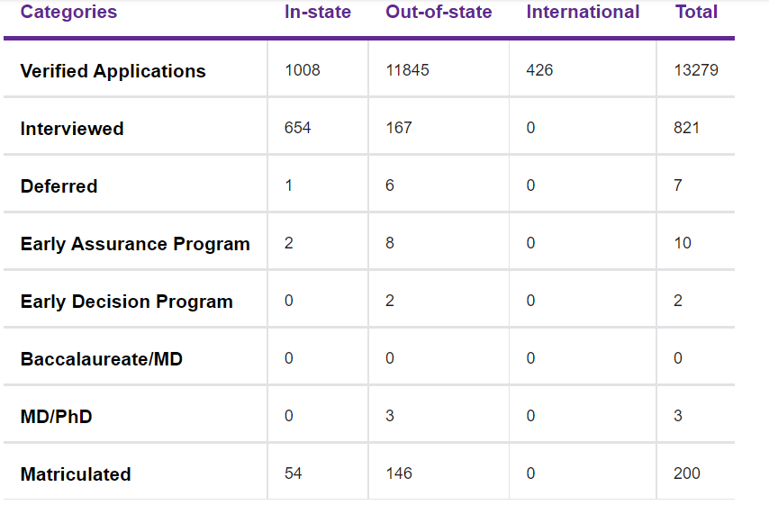
Task: Click the 654 in-state interviewed cell
Action: click(x=297, y=128)
